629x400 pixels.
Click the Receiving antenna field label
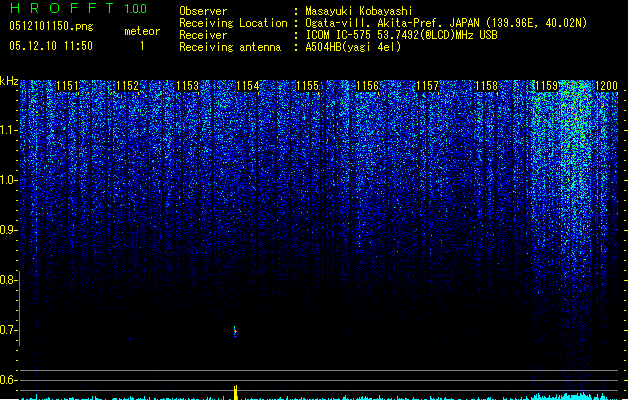pos(230,47)
